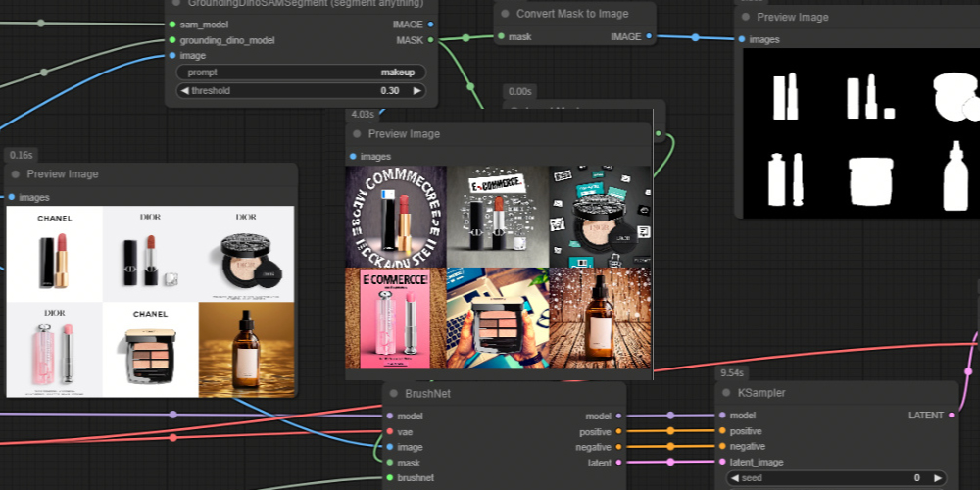The width and height of the screenshot is (980, 490).
Task: Collapse the KSampler node via its title dot
Action: [x=726, y=393]
